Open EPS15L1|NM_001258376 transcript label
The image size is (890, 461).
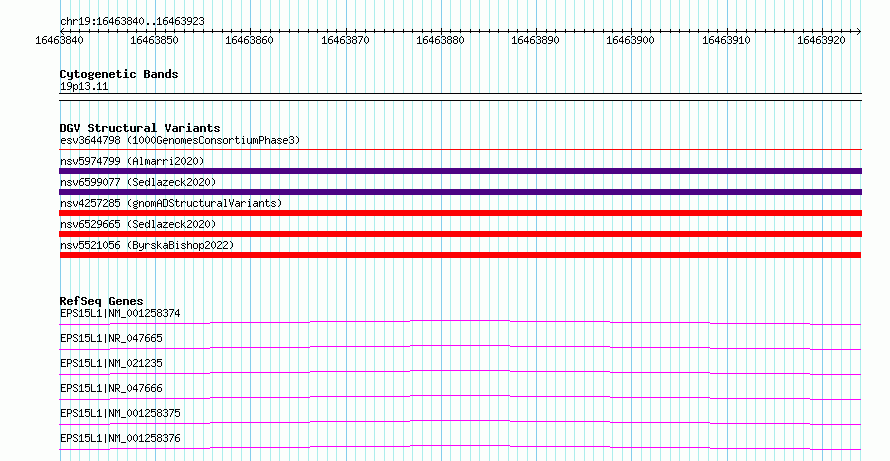tap(120, 438)
